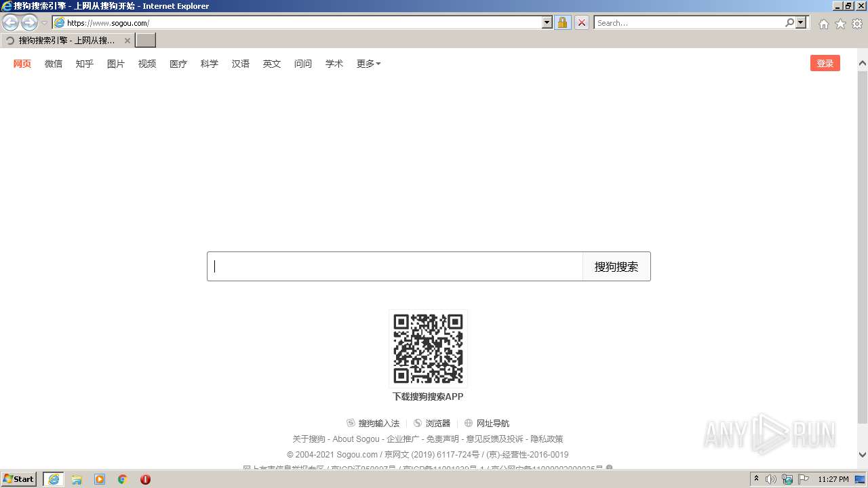868x488 pixels.
Task: Click the 网址导航 globe icon
Action: [x=468, y=423]
